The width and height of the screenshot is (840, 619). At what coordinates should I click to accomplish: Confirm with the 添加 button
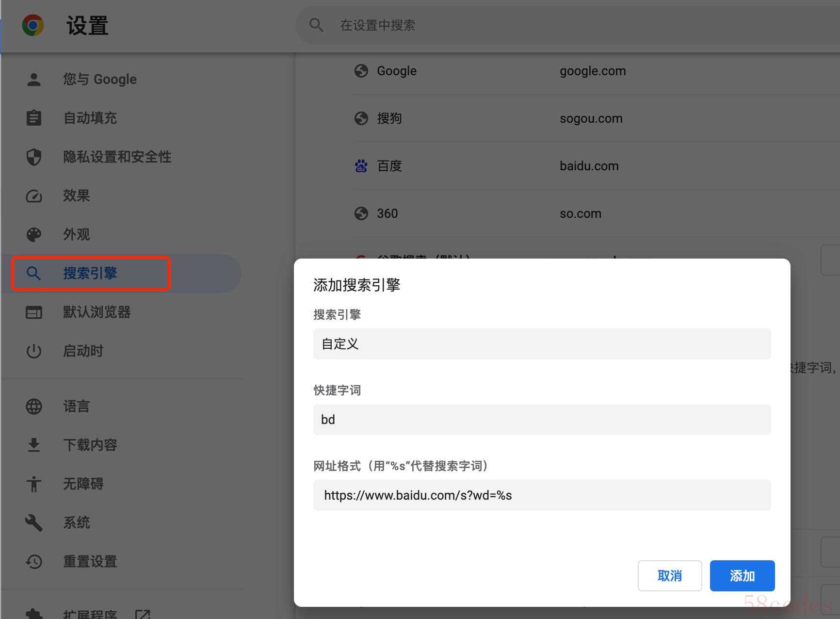click(742, 576)
